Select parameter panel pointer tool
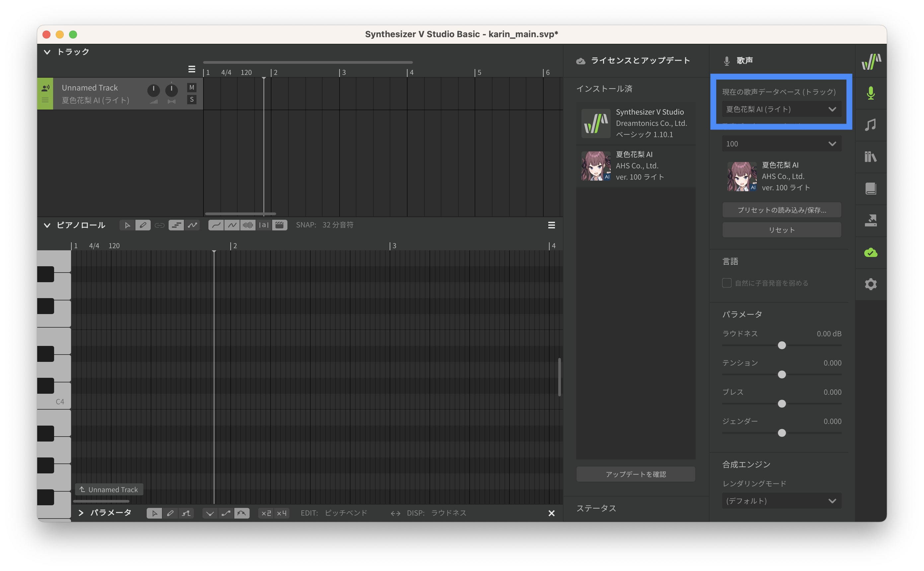The width and height of the screenshot is (924, 571). pyautogui.click(x=154, y=513)
